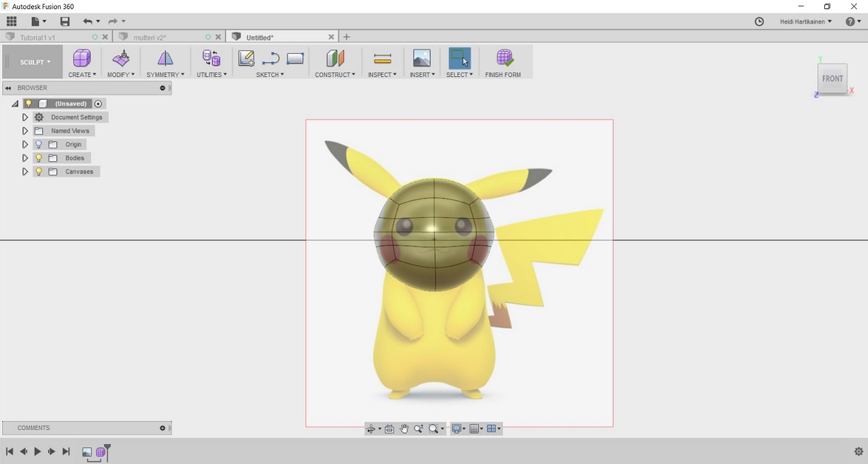Switch to the mutteri v2 tab

pos(150,37)
